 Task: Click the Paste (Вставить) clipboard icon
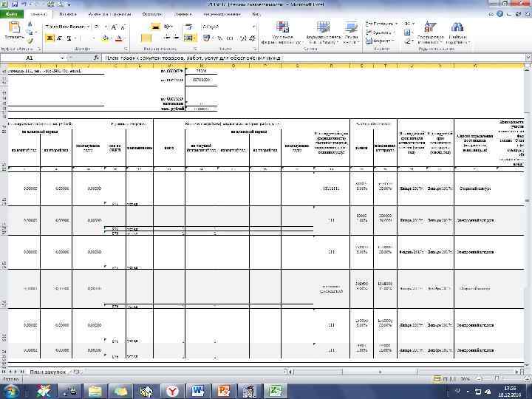(14, 27)
